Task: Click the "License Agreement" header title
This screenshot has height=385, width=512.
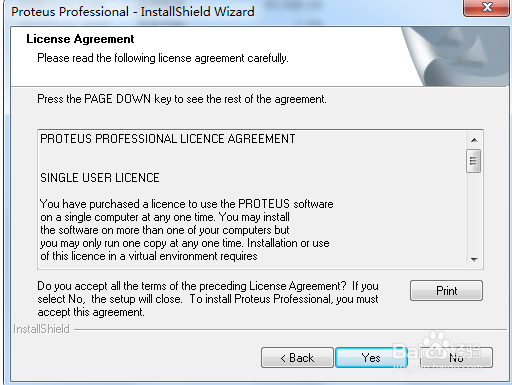Action: click(x=80, y=39)
